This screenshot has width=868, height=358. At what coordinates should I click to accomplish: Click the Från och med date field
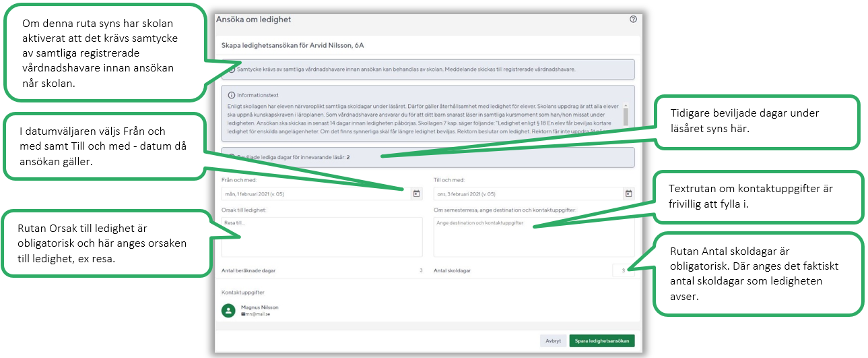(314, 193)
